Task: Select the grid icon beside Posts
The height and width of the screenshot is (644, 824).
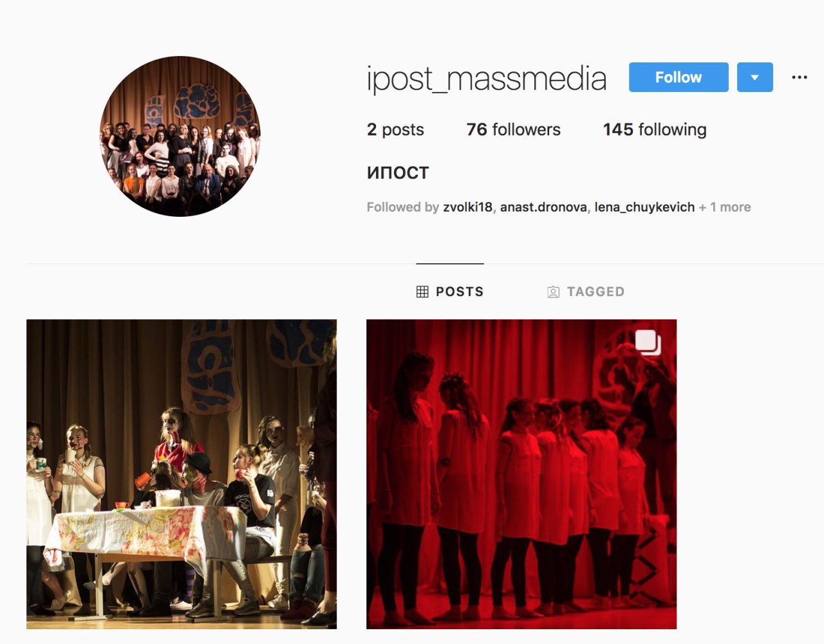Action: tap(422, 291)
